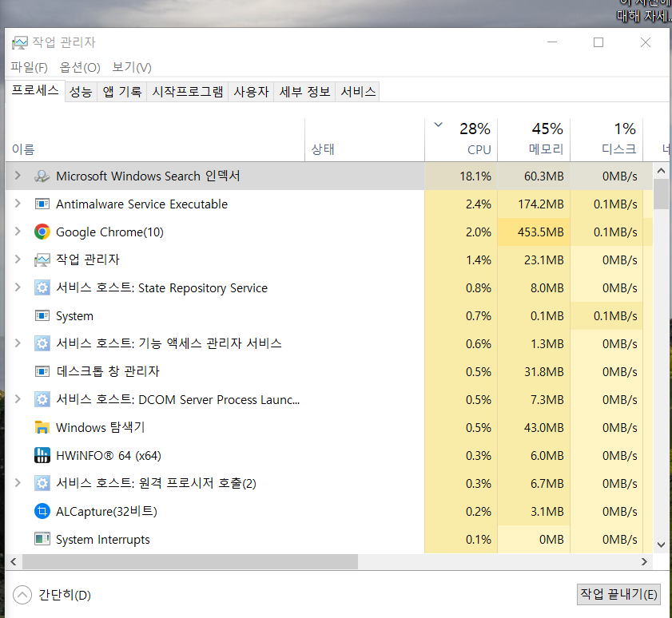Open the 파일(F) menu
The image size is (672, 618).
pyautogui.click(x=29, y=67)
